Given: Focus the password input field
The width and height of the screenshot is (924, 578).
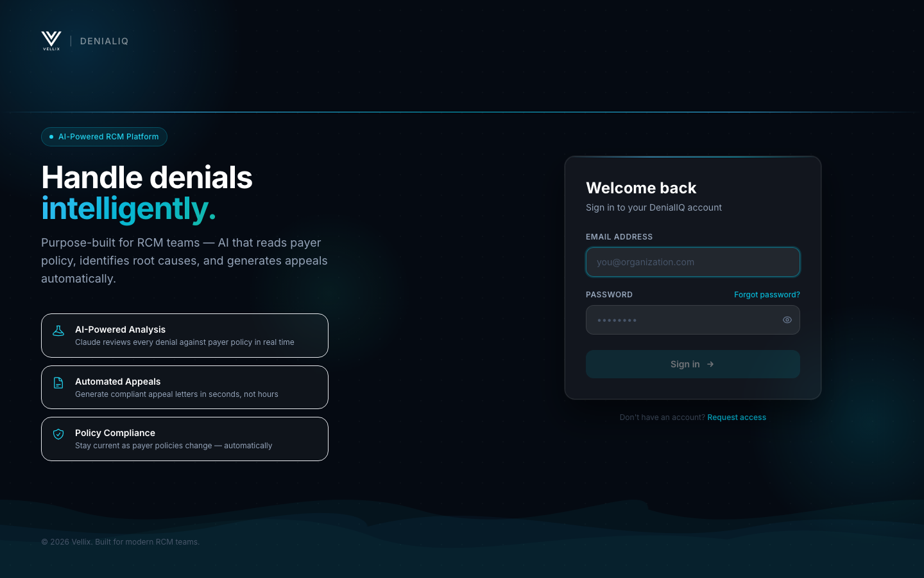Looking at the screenshot, I should tap(693, 320).
